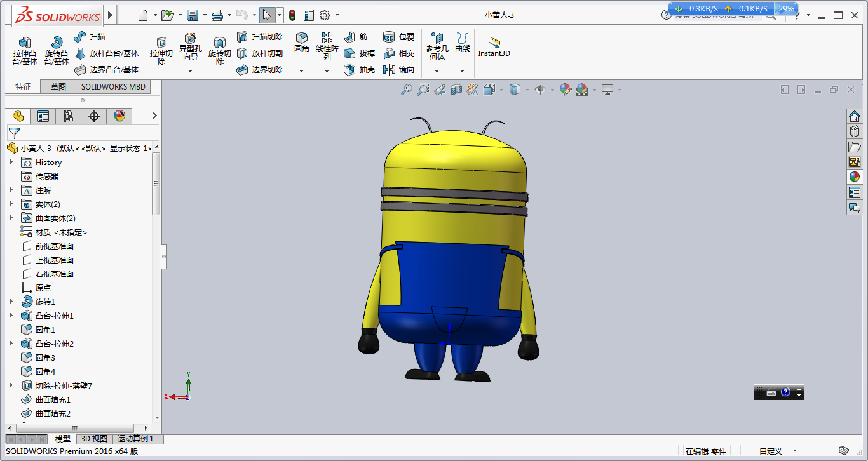Click the feature tree filter field
Screen dimensions: 868x461
[83, 133]
